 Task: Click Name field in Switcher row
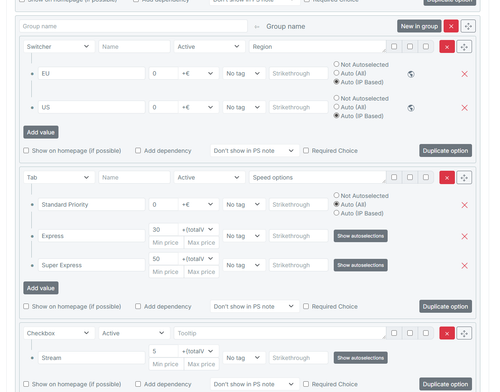[x=134, y=47]
